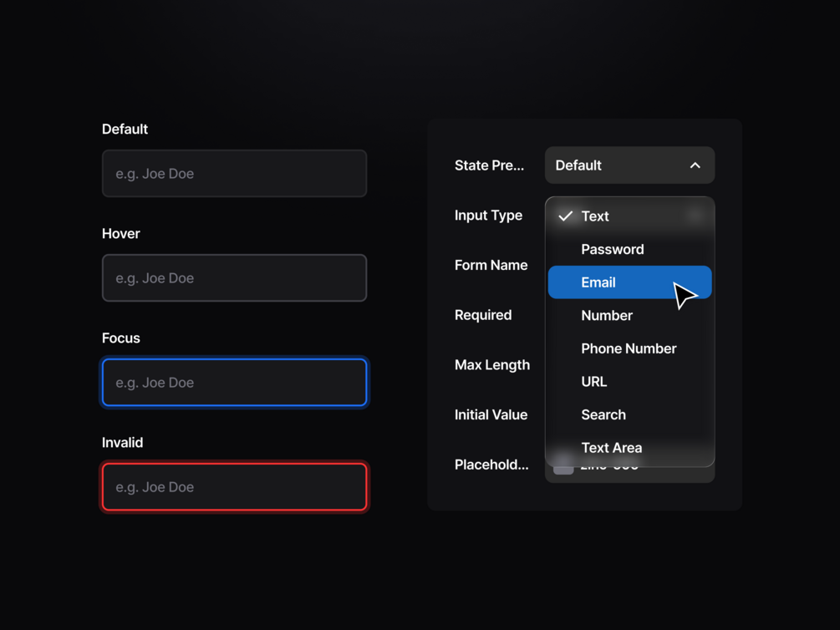840x630 pixels.
Task: Click the chevron arrow on State Preset
Action: [695, 165]
